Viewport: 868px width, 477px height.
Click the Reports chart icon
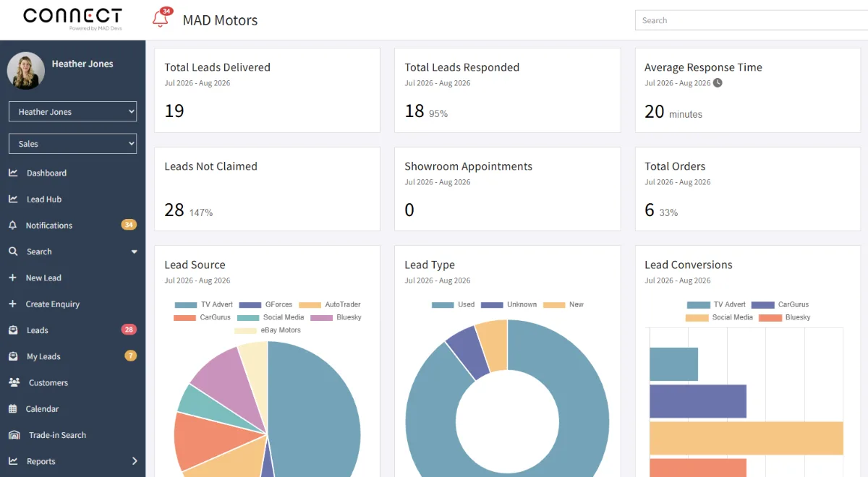coord(13,461)
